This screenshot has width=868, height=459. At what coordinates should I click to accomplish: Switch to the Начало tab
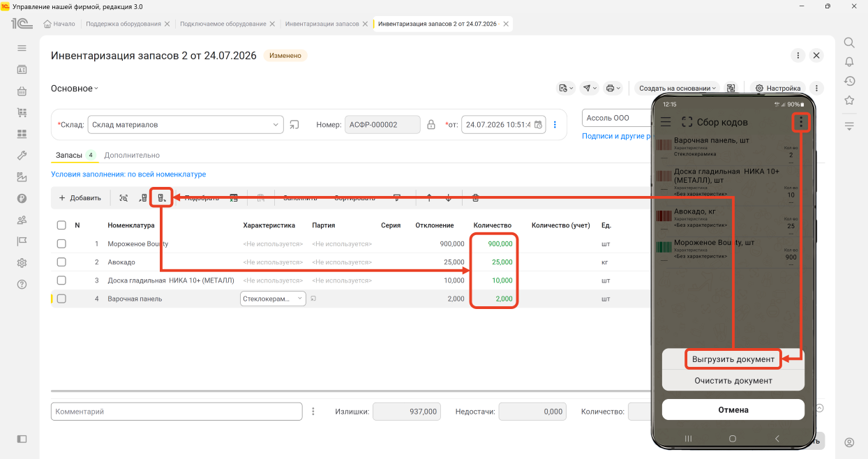click(x=59, y=24)
